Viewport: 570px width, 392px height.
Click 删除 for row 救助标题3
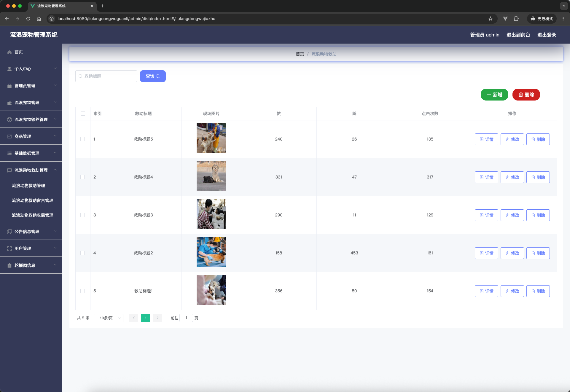[x=538, y=215]
